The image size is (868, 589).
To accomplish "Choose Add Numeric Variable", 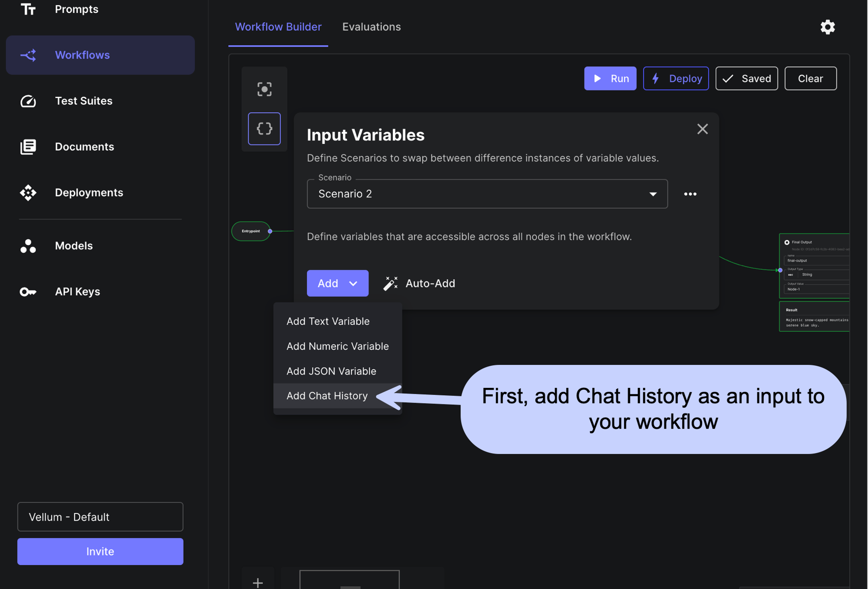I will click(x=338, y=346).
